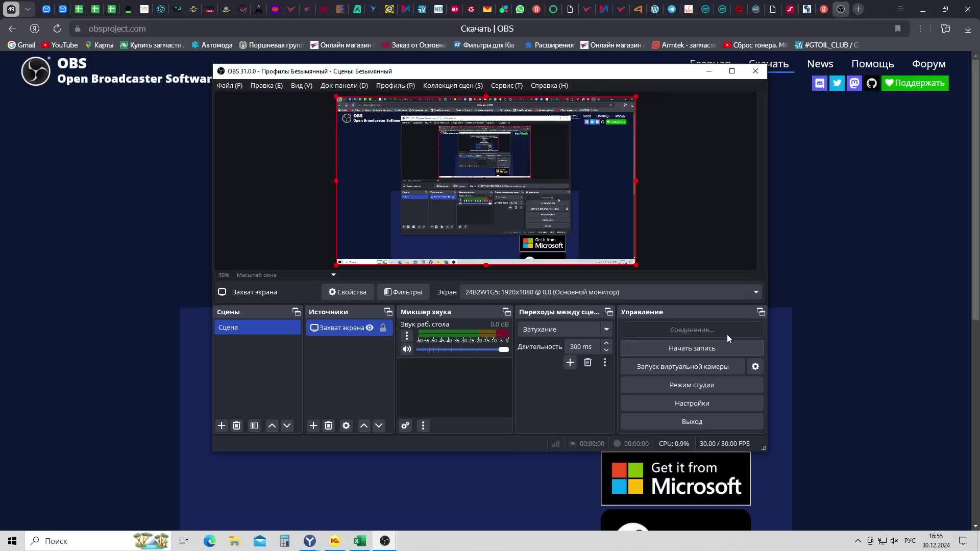Open OBS GitHub icon on website
Screen dimensions: 980x551
872,83
